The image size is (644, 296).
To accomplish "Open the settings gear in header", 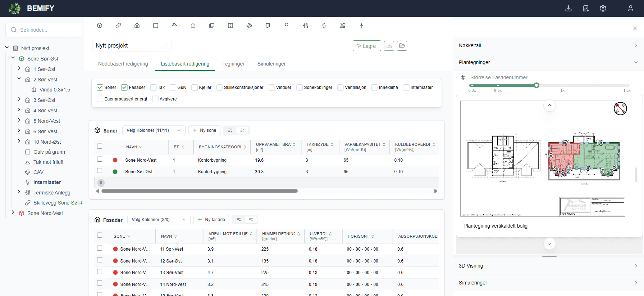I will 603,8.
